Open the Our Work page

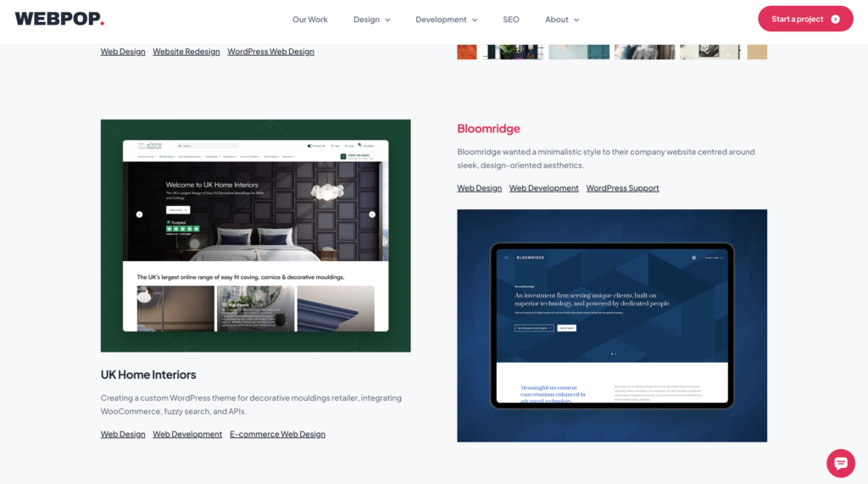(310, 19)
